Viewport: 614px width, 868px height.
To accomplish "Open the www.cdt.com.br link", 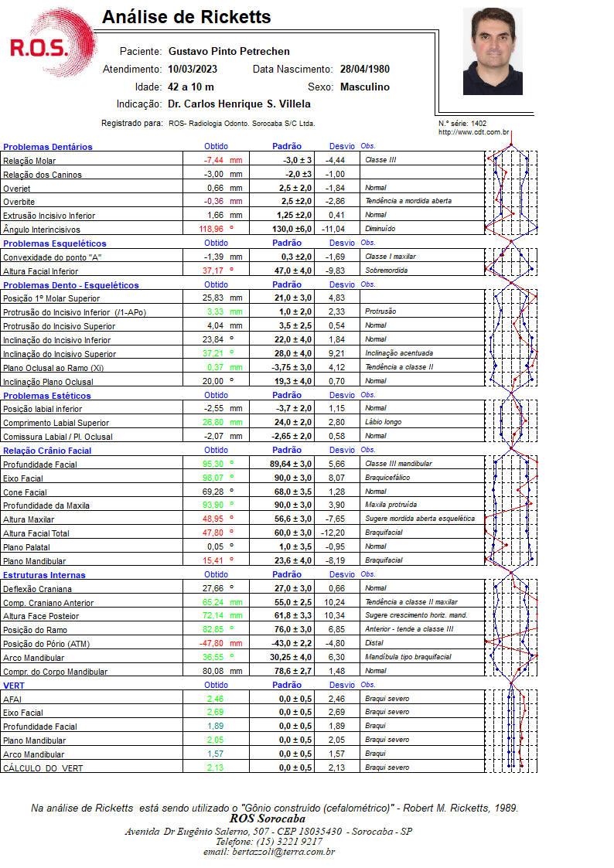I will pos(473,131).
